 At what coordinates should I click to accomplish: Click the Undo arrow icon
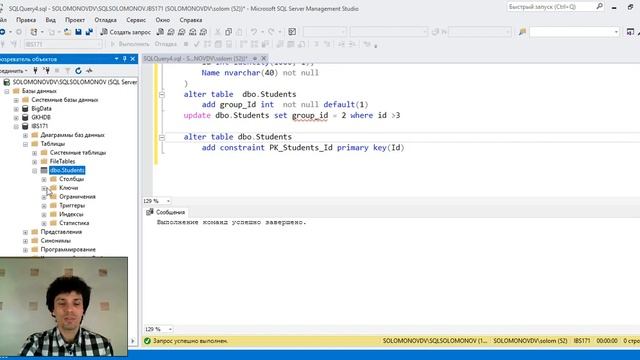coord(253,31)
